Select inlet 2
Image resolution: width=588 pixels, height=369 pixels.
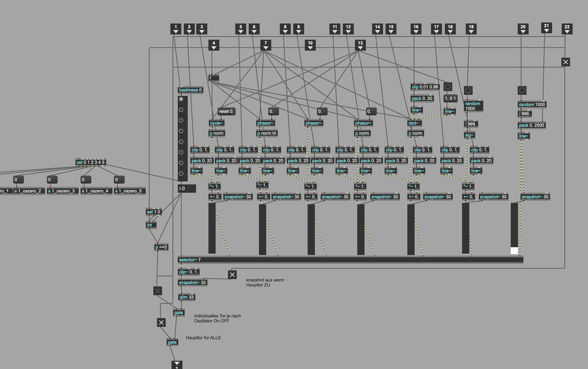pos(189,29)
